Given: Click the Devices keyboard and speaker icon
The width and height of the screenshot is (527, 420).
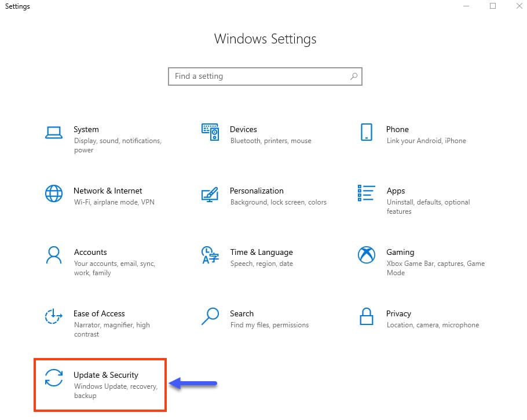Looking at the screenshot, I should click(210, 132).
